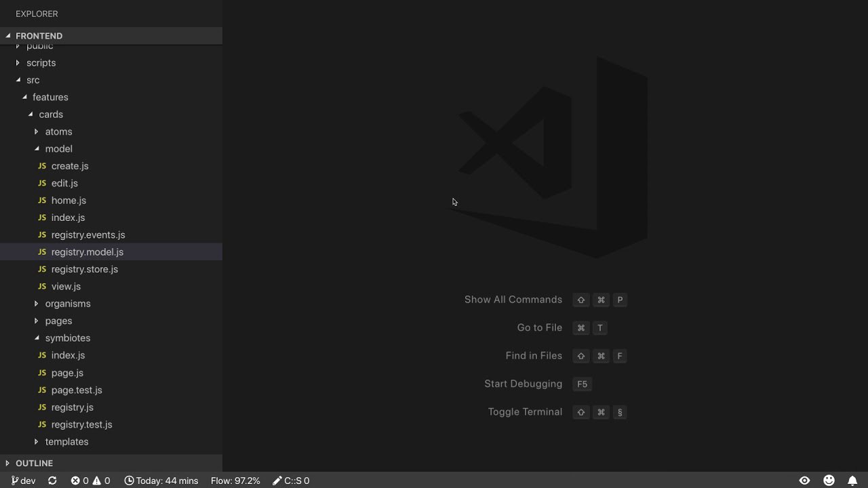Screen dimensions: 868x488
Task: Select registry.model.js file
Action: (111, 252)
